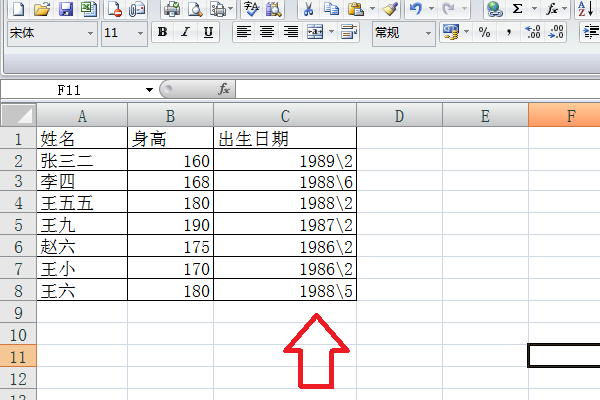Click the Select All corner button

18,115
